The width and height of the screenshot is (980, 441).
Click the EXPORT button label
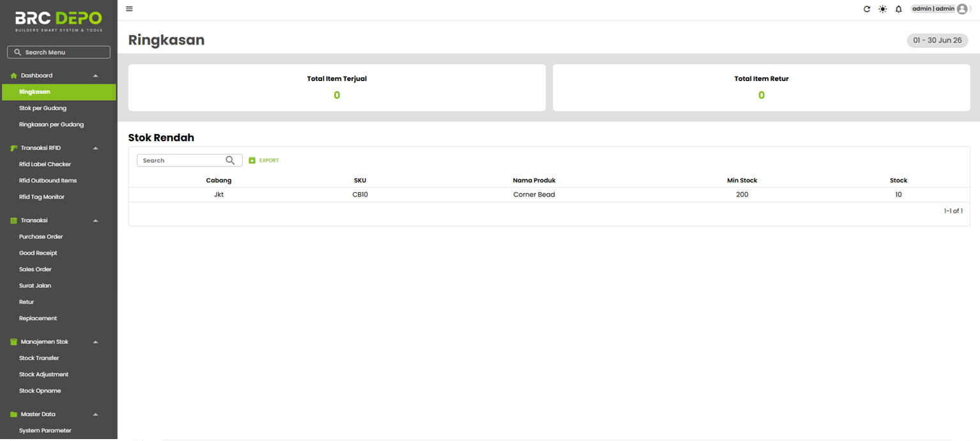tap(269, 160)
